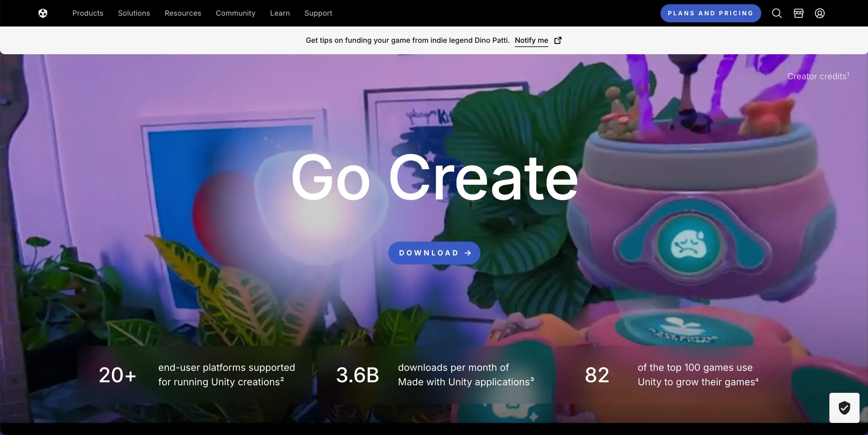Open the account profile icon
The height and width of the screenshot is (435, 868).
click(x=819, y=13)
